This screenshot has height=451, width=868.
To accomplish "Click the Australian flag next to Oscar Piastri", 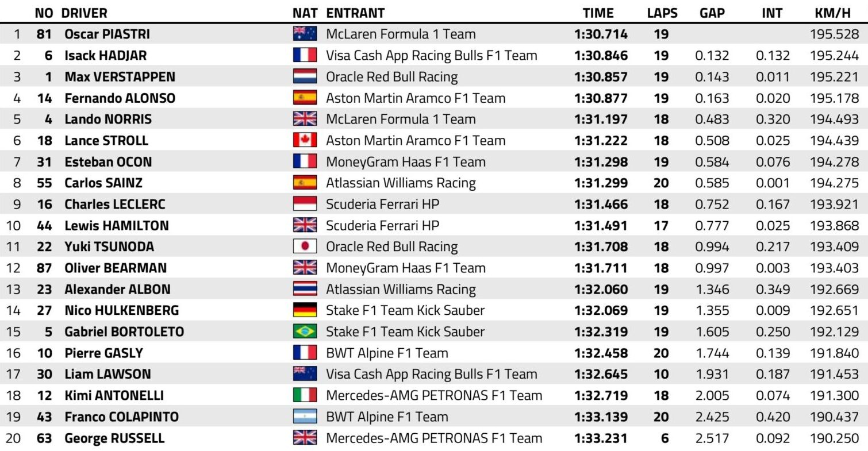I will click(x=305, y=34).
